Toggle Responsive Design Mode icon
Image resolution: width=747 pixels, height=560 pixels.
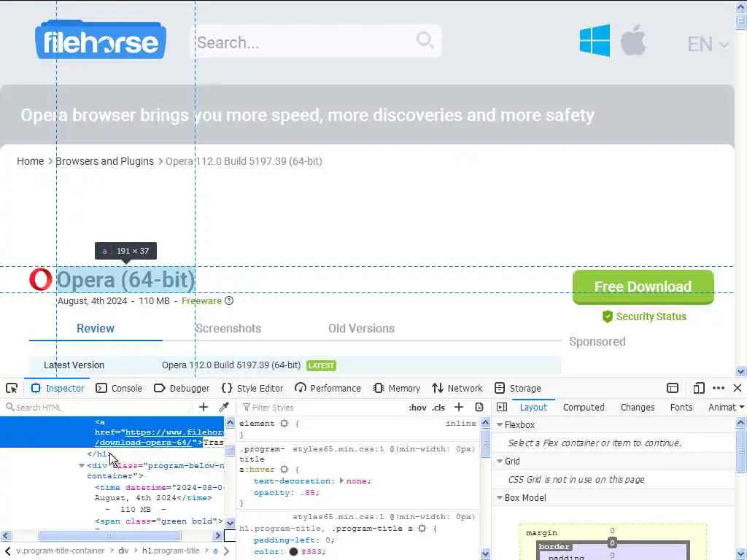pos(698,388)
